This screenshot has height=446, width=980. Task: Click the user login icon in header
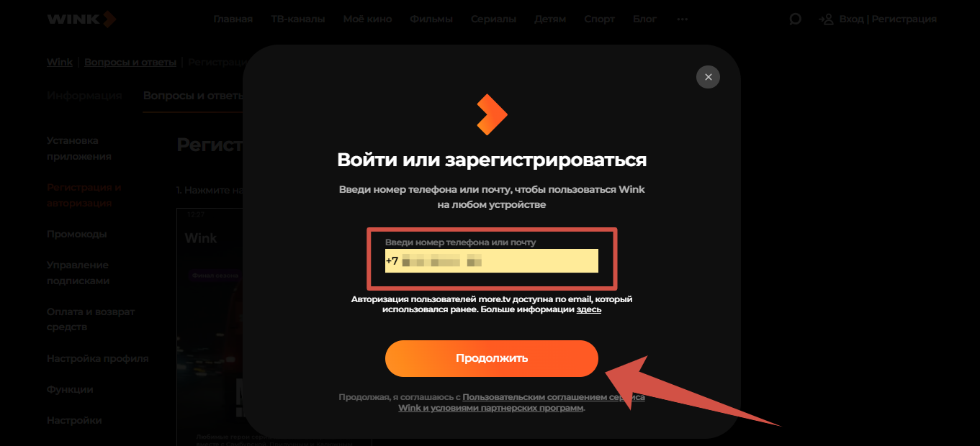[826, 19]
